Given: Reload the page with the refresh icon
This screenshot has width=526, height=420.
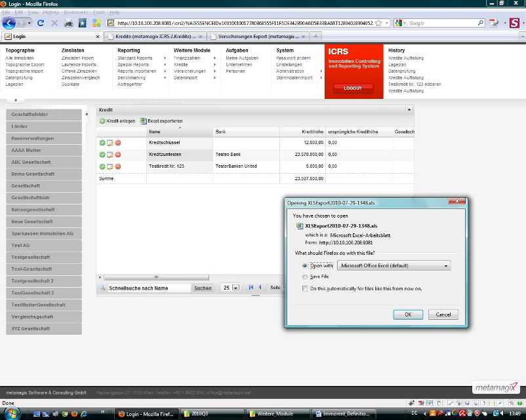Looking at the screenshot, I should point(41,23).
